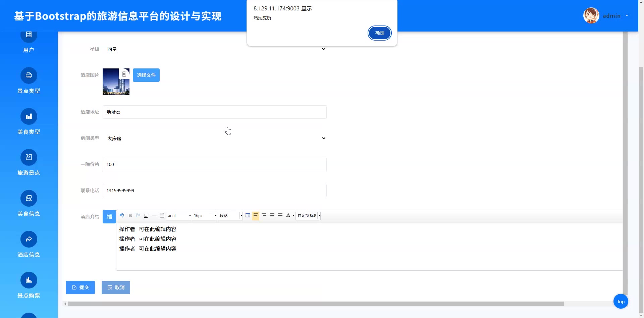Expand the admin user menu arrow
This screenshot has width=644, height=318.
(627, 15)
